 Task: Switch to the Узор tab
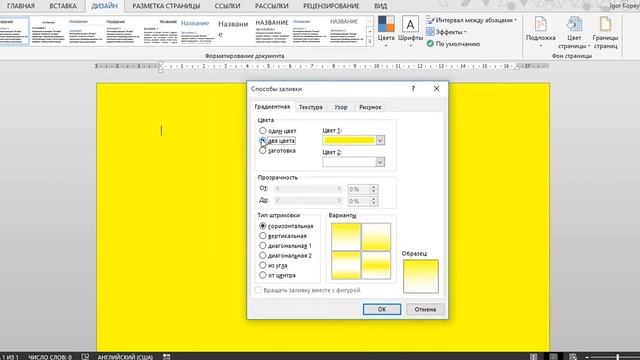click(340, 107)
